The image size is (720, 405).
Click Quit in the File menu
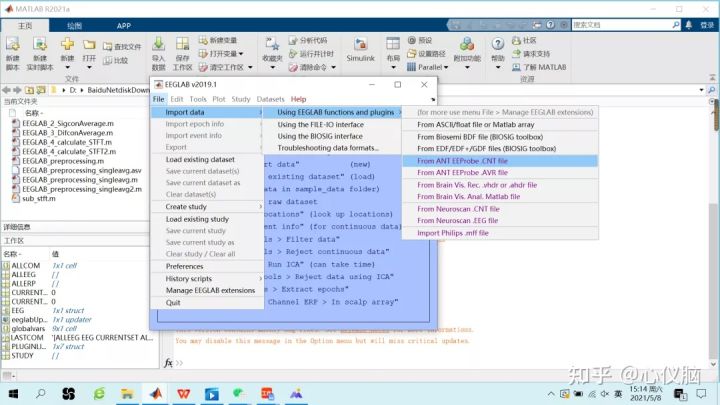coord(207,303)
